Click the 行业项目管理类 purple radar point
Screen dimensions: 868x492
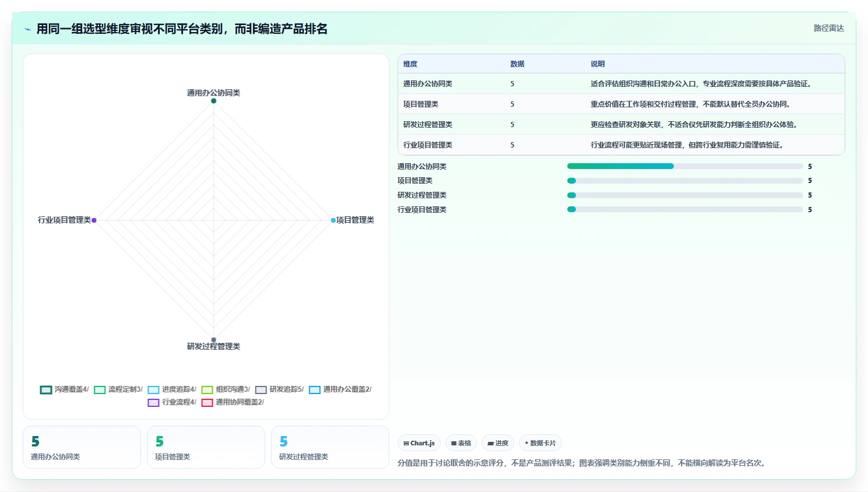tap(94, 220)
